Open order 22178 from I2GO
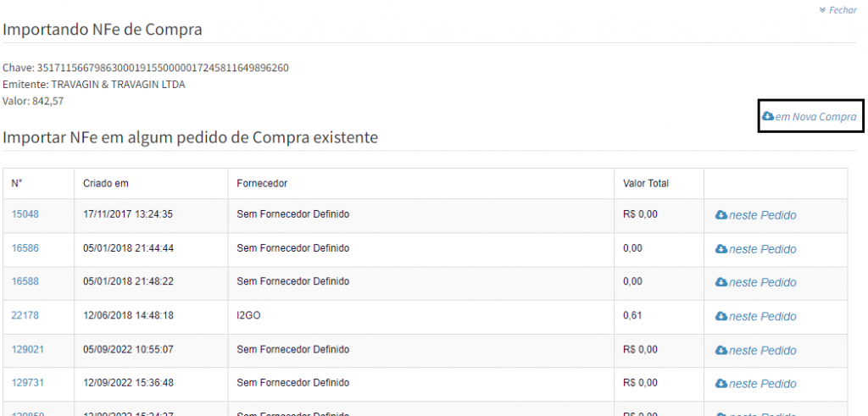Viewport: 868px width, 416px height. coord(25,315)
